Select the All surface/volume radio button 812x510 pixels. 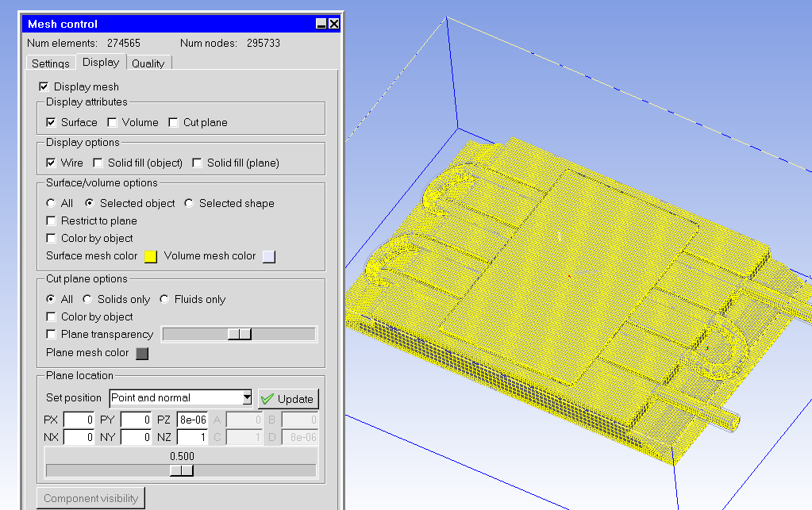[x=51, y=203]
